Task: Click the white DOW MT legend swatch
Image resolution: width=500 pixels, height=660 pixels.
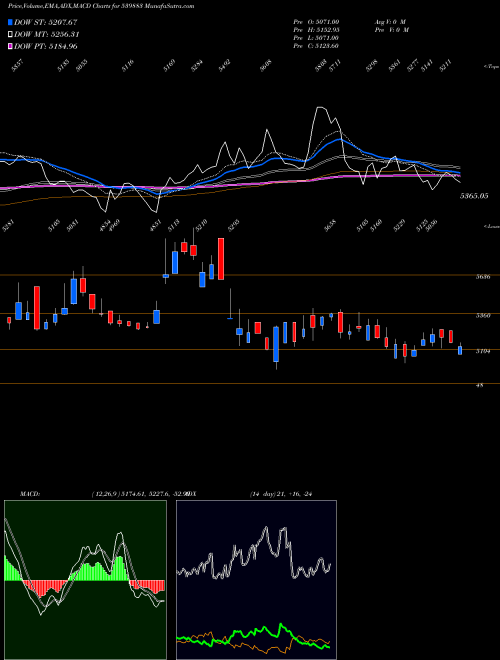Action: (x=11, y=35)
